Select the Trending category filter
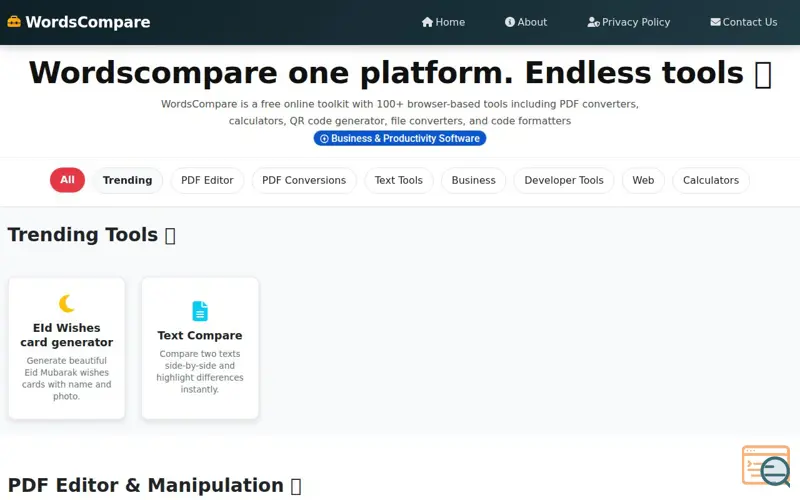The width and height of the screenshot is (800, 500). coord(128,180)
